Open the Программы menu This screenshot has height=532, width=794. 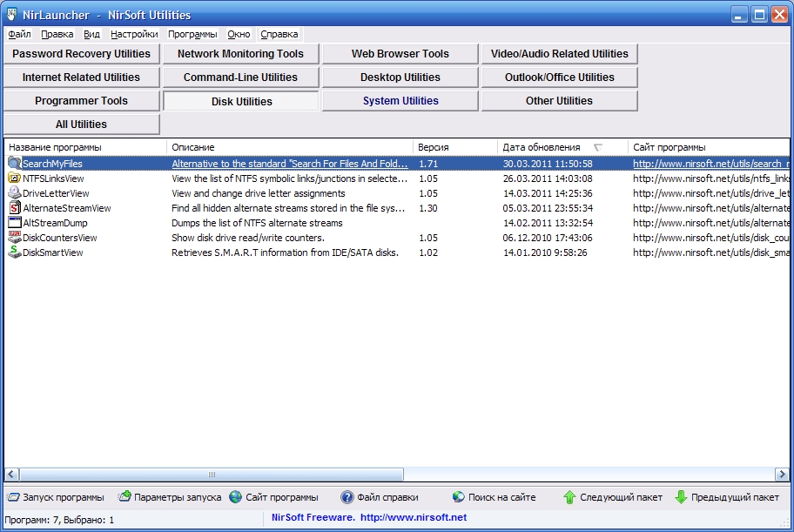192,34
